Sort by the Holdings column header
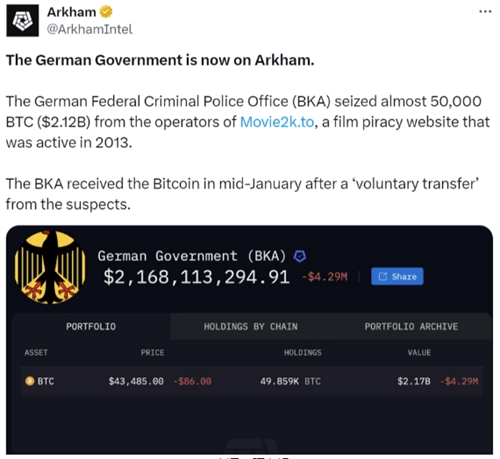The width and height of the screenshot is (500, 459). tap(303, 352)
